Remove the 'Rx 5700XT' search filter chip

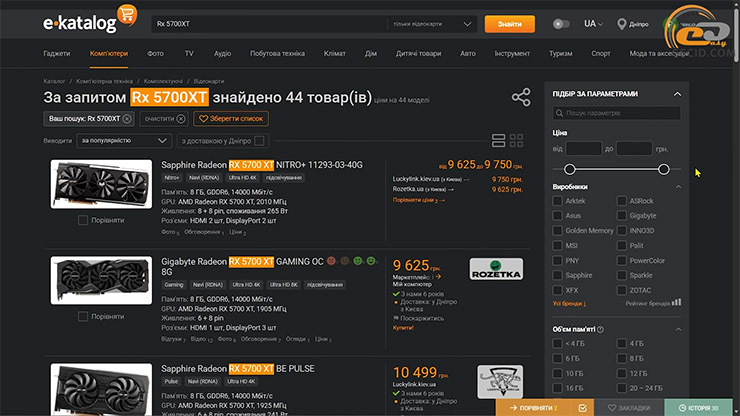(127, 119)
